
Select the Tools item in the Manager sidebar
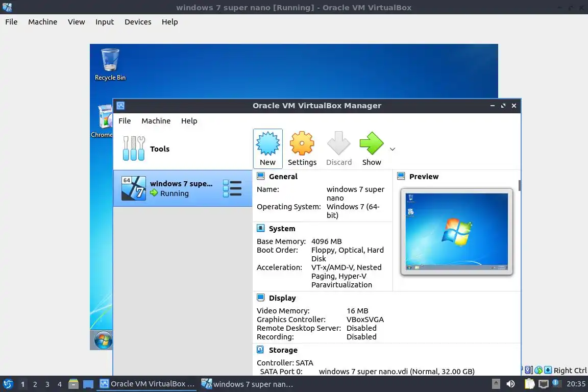tap(183, 149)
